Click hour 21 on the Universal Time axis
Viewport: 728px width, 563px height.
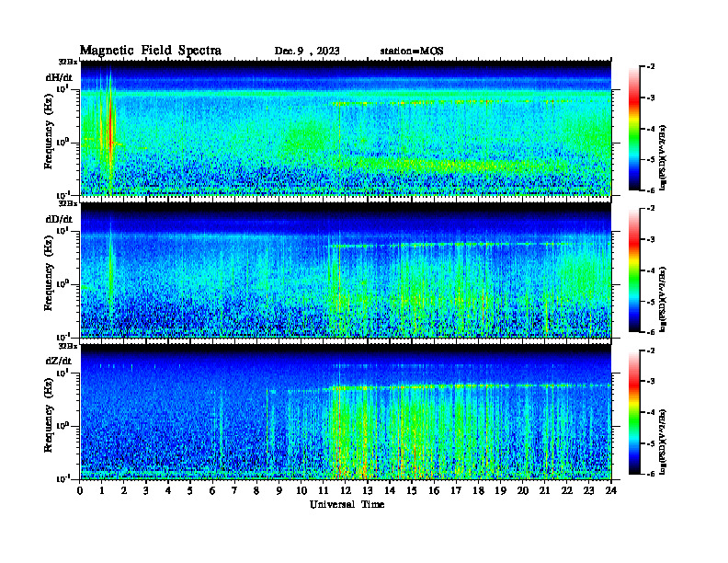pyautogui.click(x=544, y=490)
